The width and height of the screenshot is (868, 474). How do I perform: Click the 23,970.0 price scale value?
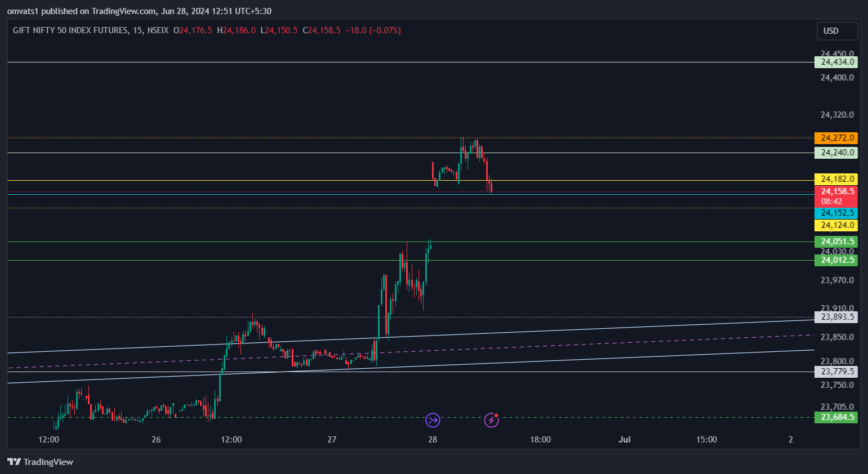click(x=837, y=280)
